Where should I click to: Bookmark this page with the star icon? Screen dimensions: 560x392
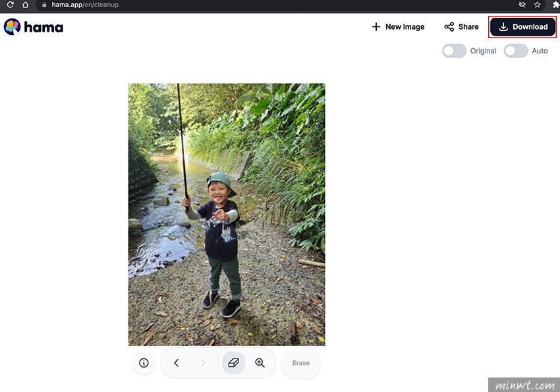coord(537,5)
